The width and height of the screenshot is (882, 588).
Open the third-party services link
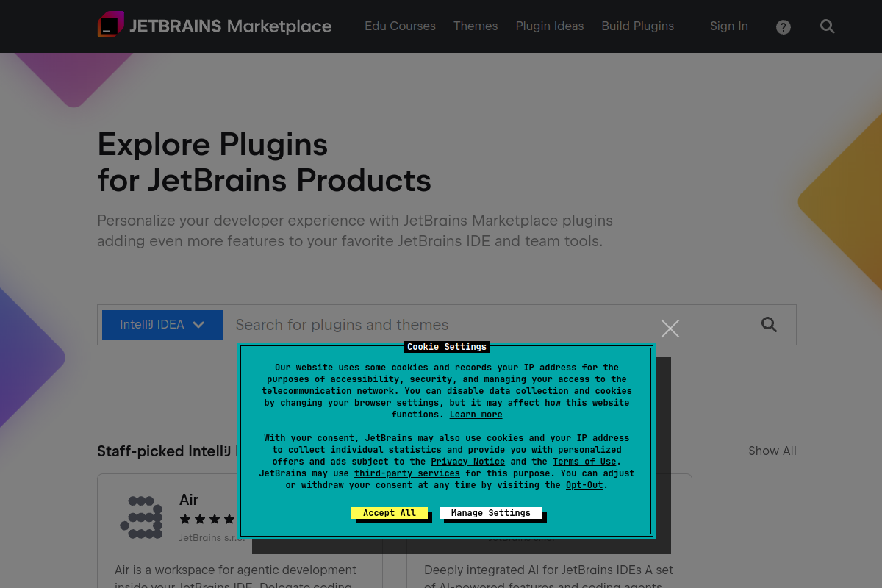pos(407,473)
